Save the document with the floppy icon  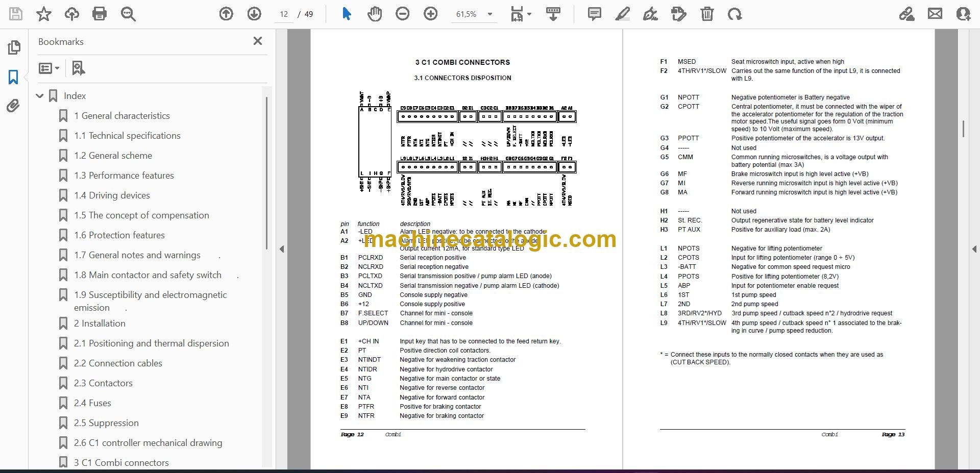(16, 14)
